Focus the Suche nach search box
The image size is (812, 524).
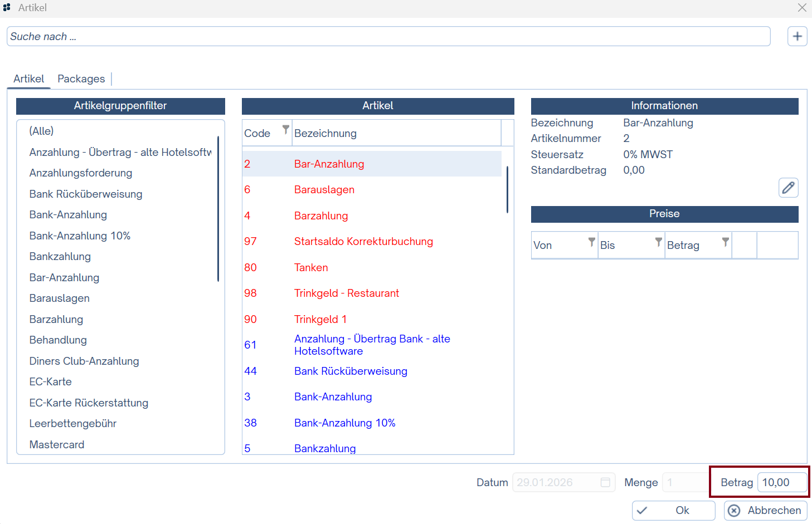pyautogui.click(x=388, y=37)
